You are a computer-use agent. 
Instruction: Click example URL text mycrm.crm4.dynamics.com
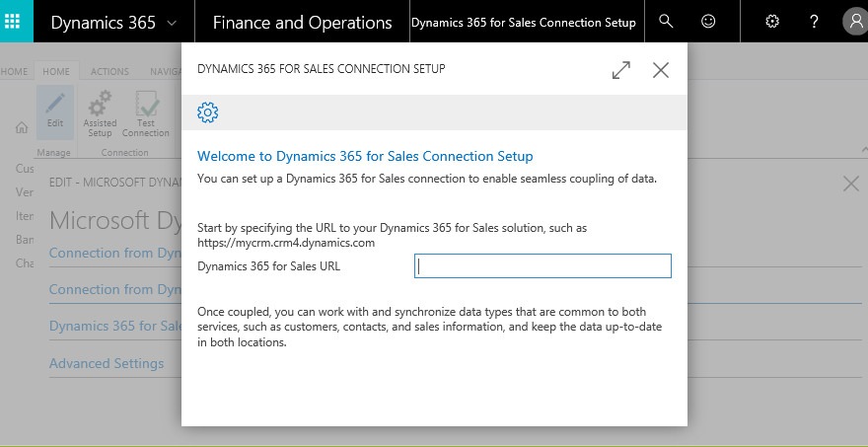[x=286, y=243]
